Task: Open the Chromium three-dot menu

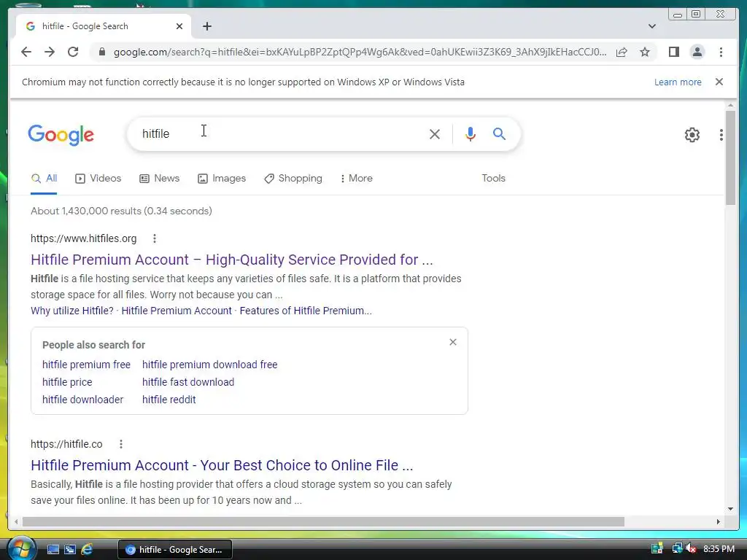Action: pyautogui.click(x=721, y=52)
